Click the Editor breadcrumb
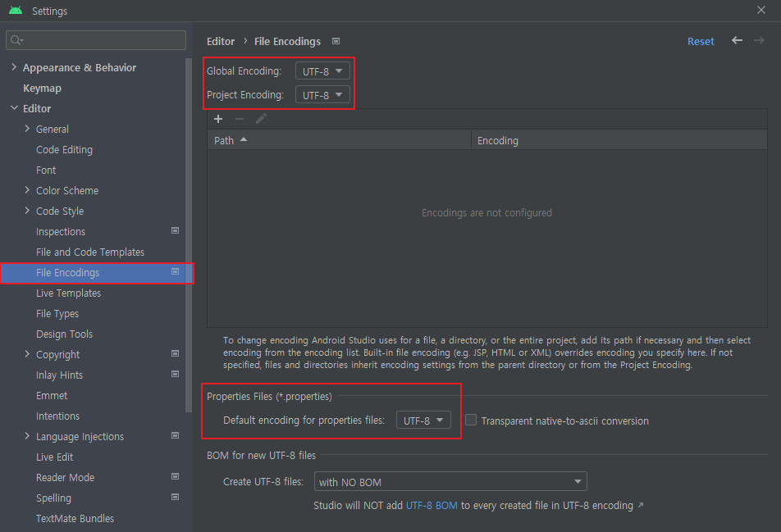 pyautogui.click(x=221, y=41)
